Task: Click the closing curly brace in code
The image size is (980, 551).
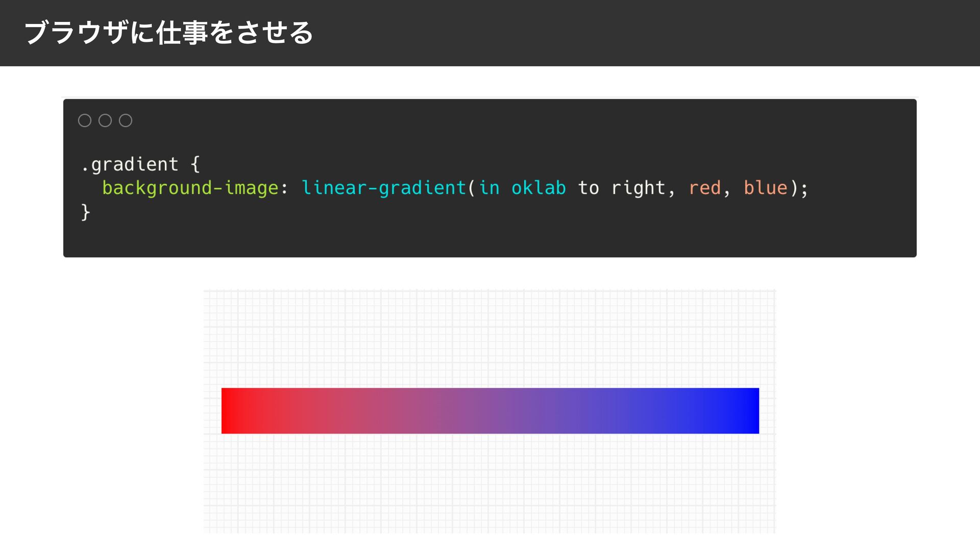Action: tap(85, 212)
